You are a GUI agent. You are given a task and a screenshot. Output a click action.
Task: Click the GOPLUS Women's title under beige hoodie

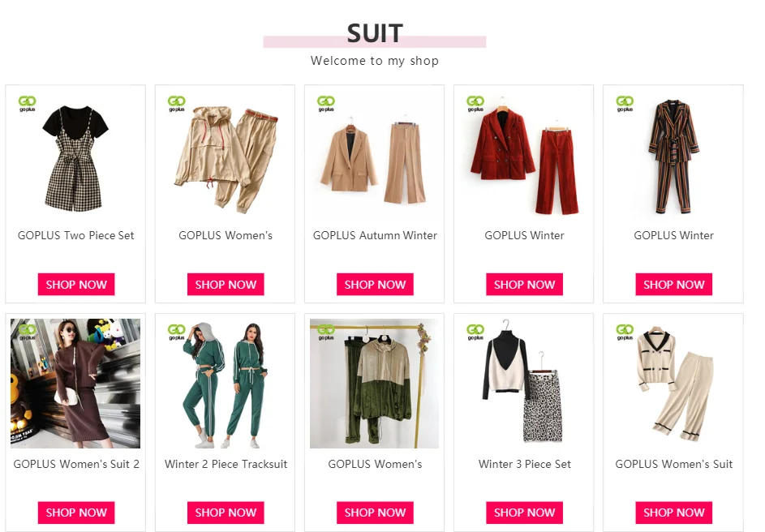(226, 235)
